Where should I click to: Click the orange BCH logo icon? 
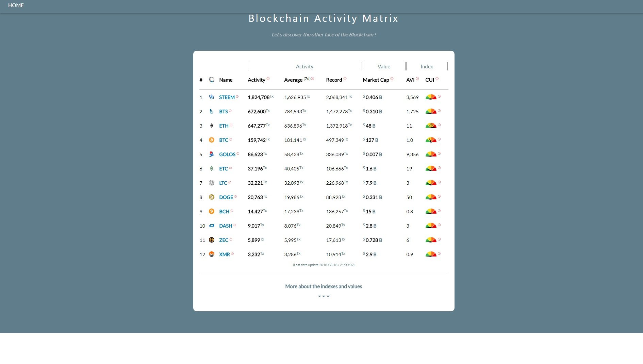(212, 211)
